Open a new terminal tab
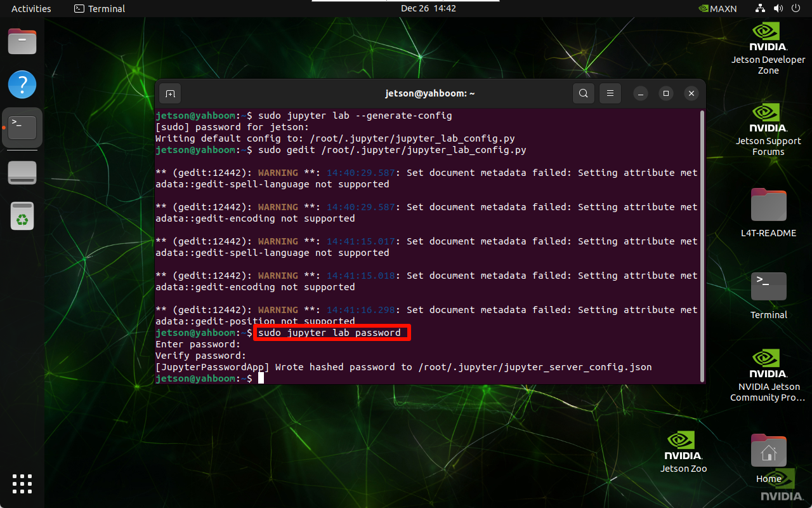This screenshot has width=812, height=508. tap(170, 94)
